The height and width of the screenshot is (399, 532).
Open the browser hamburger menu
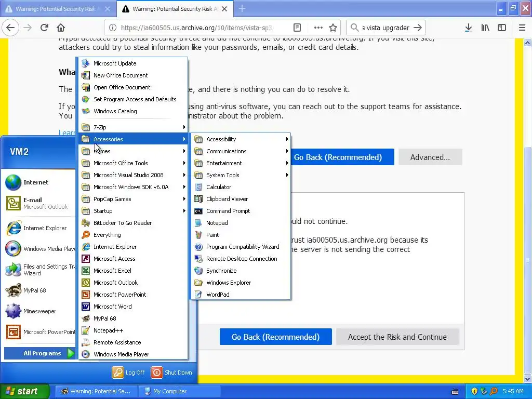[x=522, y=28]
